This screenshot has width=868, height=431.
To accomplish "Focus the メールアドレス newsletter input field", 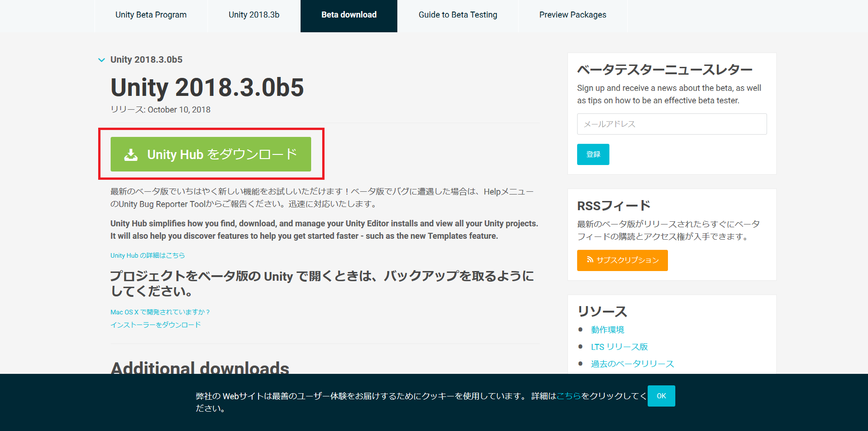I will pyautogui.click(x=672, y=124).
